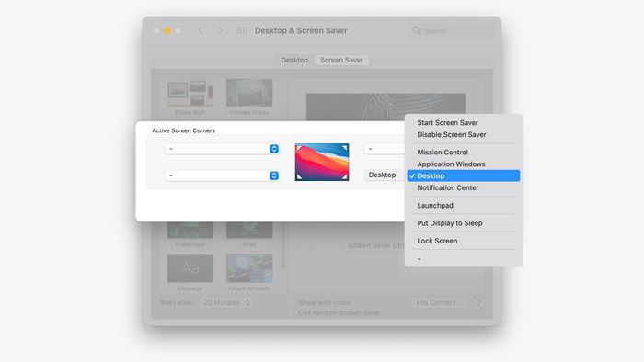Open the top-left corner action dropdown

pos(222,149)
